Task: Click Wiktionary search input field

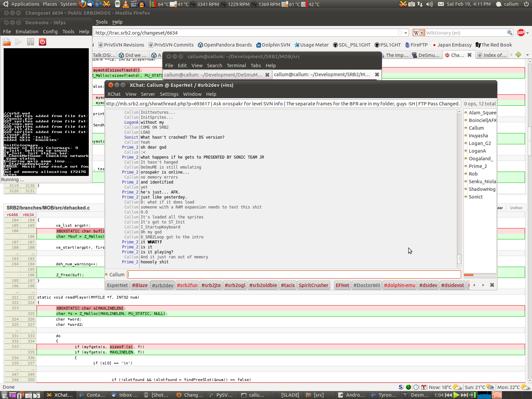Action: click(465, 33)
